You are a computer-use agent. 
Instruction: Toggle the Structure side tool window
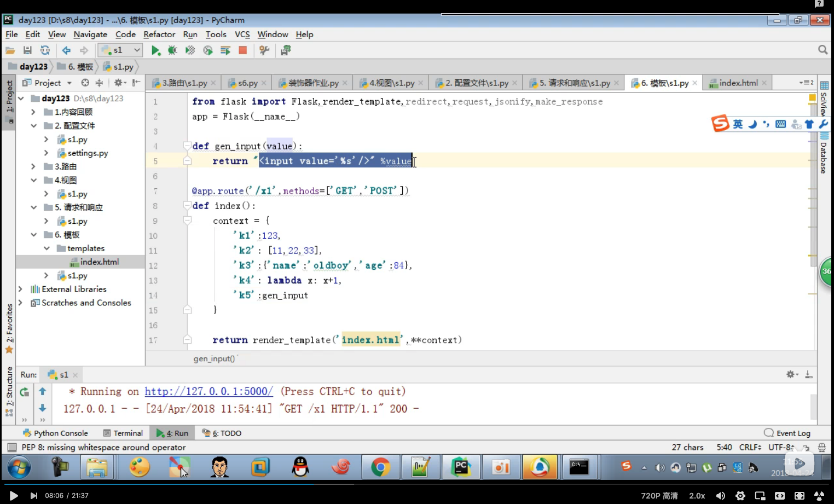tap(9, 390)
